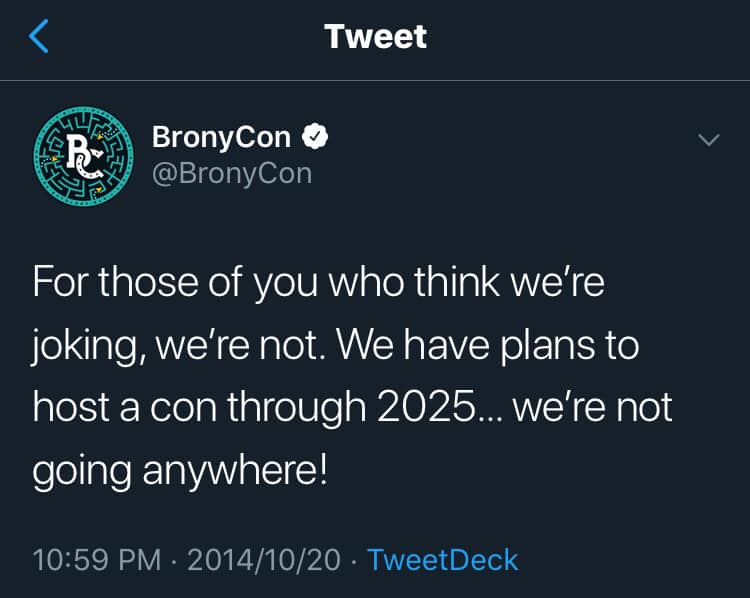Click 'through' in the tweet body

click(x=296, y=409)
